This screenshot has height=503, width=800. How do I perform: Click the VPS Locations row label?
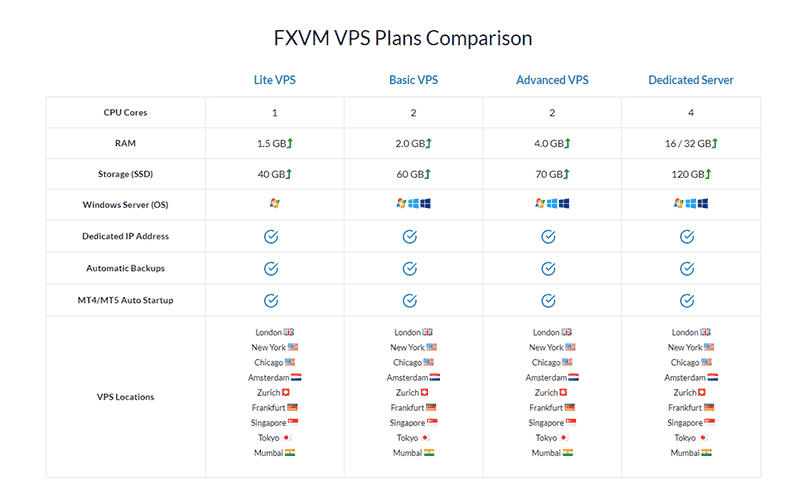pos(126,397)
